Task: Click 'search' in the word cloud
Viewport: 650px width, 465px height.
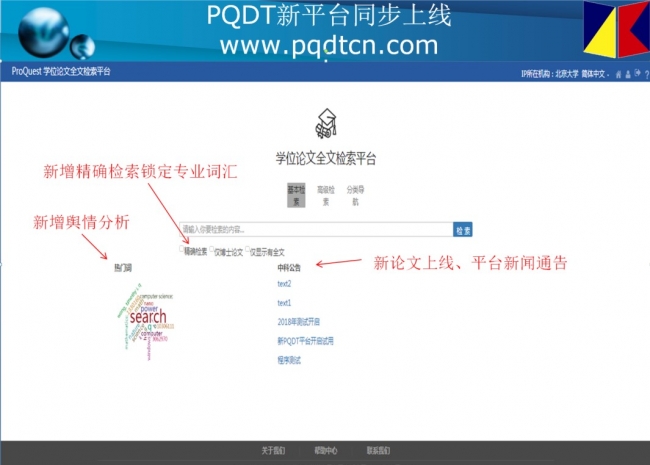Action: [x=148, y=317]
